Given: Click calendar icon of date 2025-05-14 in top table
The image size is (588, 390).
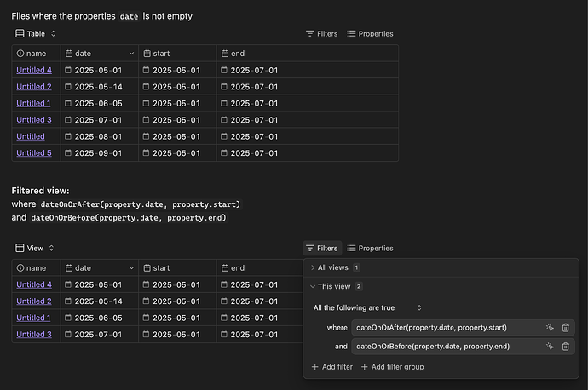Looking at the screenshot, I should click(x=68, y=87).
